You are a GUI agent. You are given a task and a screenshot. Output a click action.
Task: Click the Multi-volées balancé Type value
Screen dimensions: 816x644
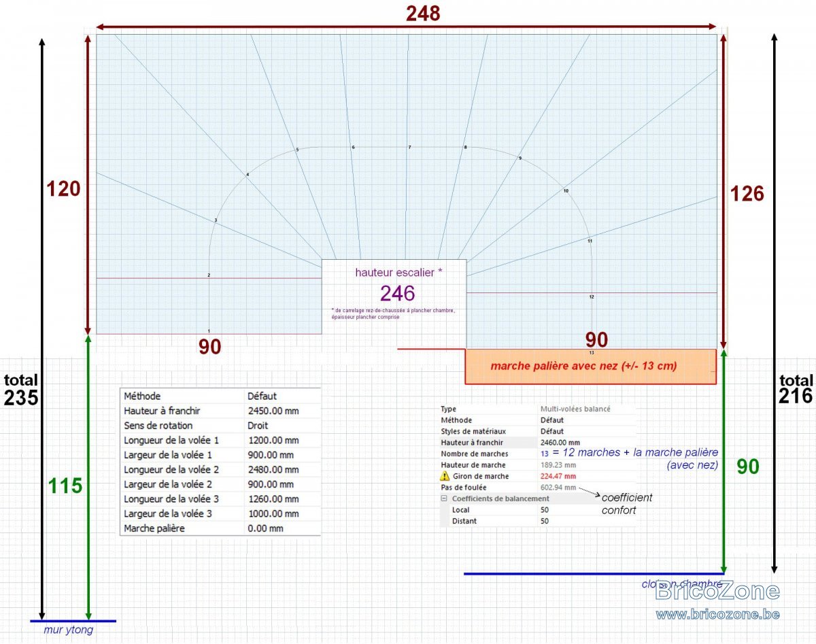click(575, 409)
